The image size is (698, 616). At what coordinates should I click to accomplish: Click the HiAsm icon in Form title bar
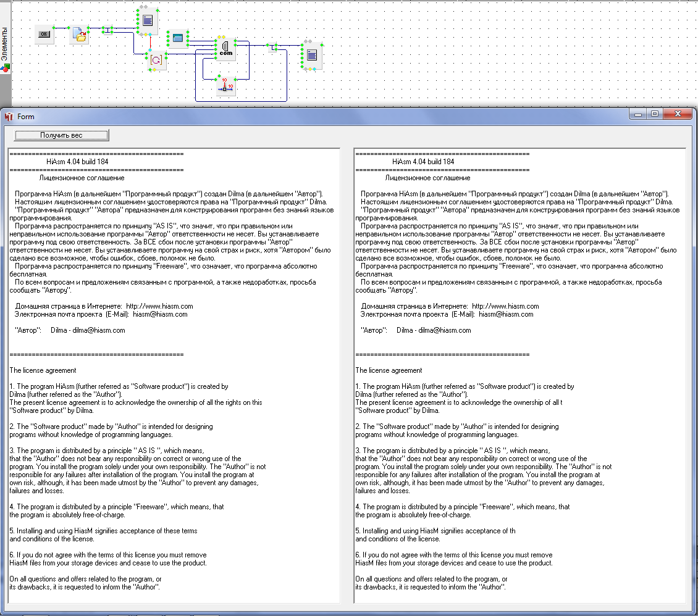[9, 117]
